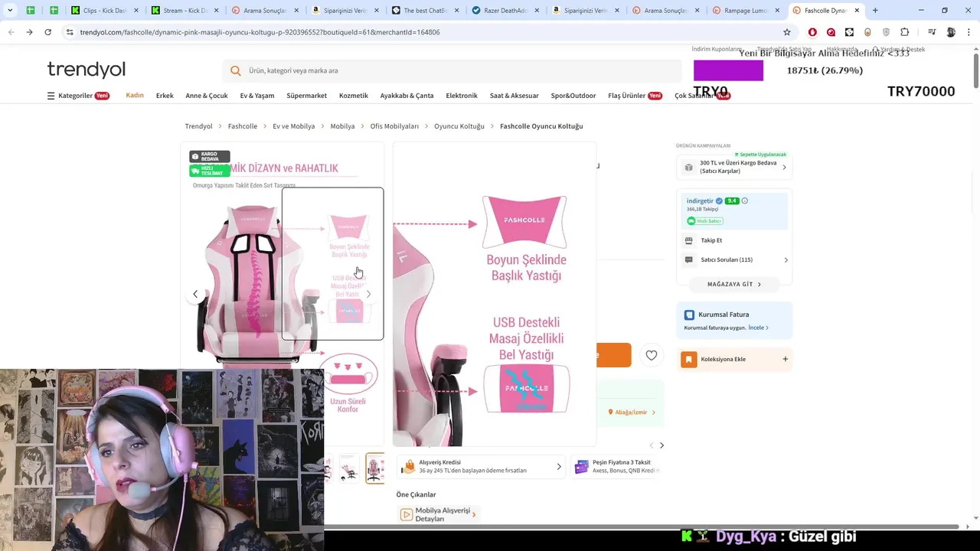
Task: Change delivery location Aliağa/İzmir
Action: 632,412
